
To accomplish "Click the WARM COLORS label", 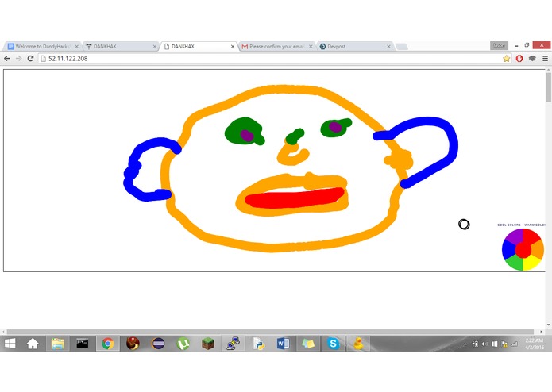I will tap(535, 225).
